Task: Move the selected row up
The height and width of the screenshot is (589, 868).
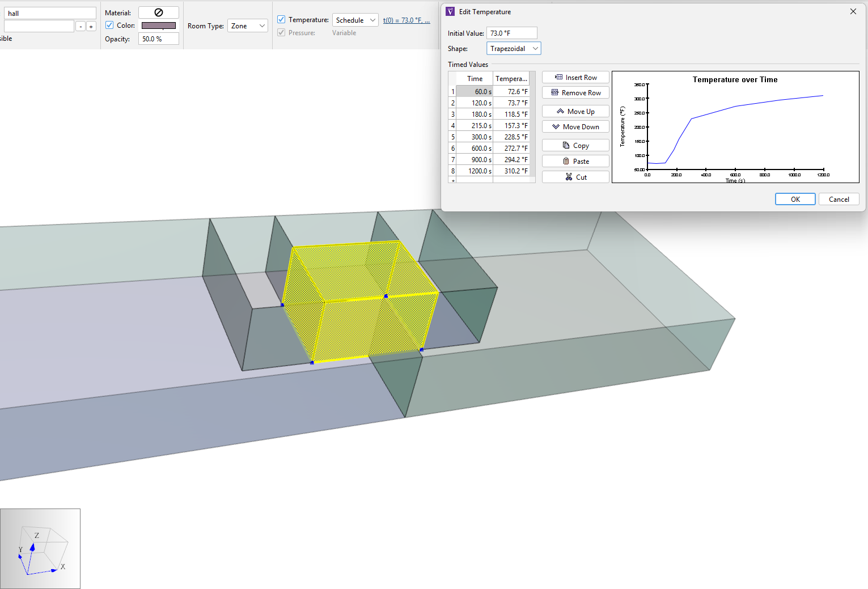Action: 575,112
